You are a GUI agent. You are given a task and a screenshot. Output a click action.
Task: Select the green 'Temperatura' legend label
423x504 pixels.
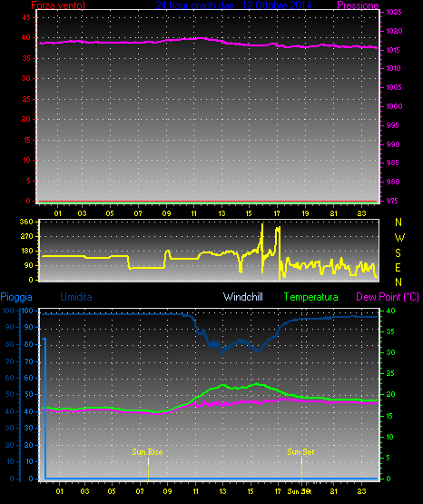(311, 297)
